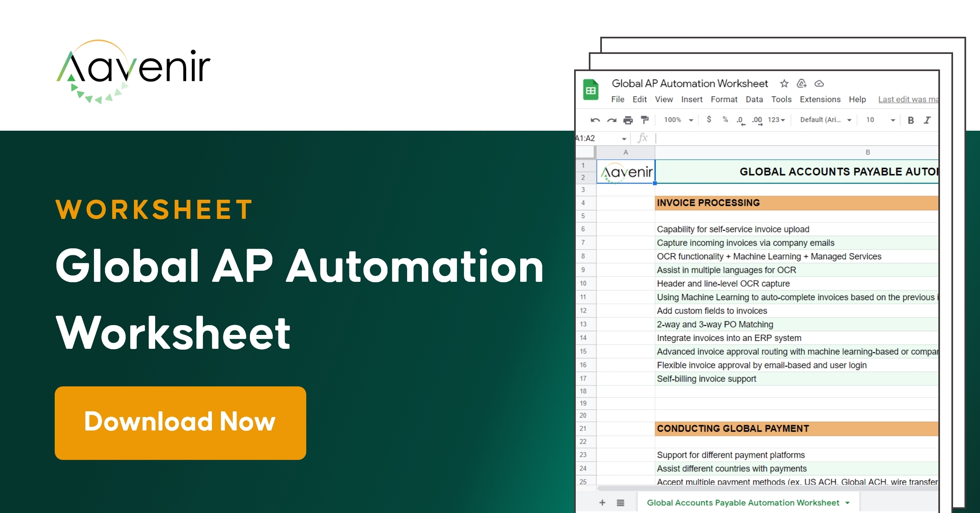Screen dimensions: 980x513
Task: Click the add to Drive icon
Action: coord(802,84)
